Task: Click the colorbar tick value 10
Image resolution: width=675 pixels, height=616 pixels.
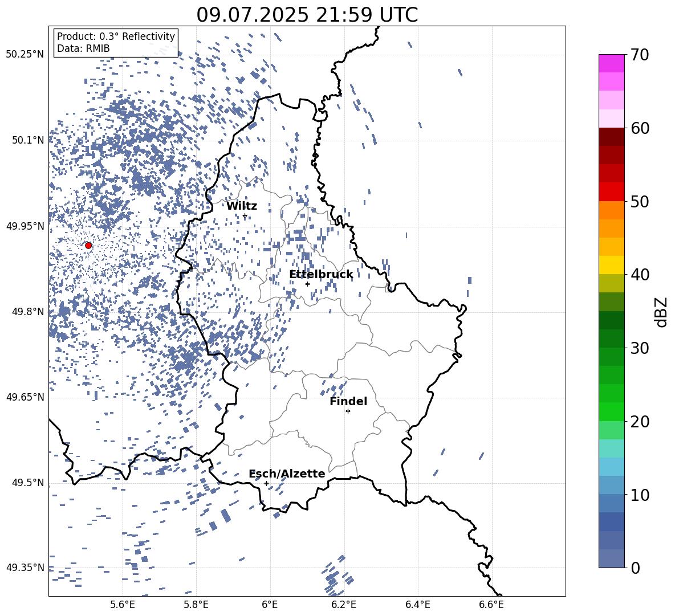Action: click(x=640, y=495)
